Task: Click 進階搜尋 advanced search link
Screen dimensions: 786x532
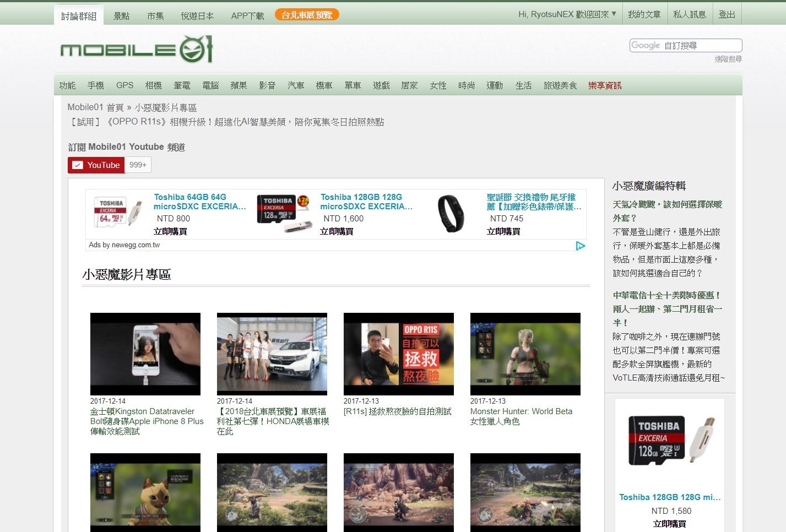Action: (x=728, y=59)
